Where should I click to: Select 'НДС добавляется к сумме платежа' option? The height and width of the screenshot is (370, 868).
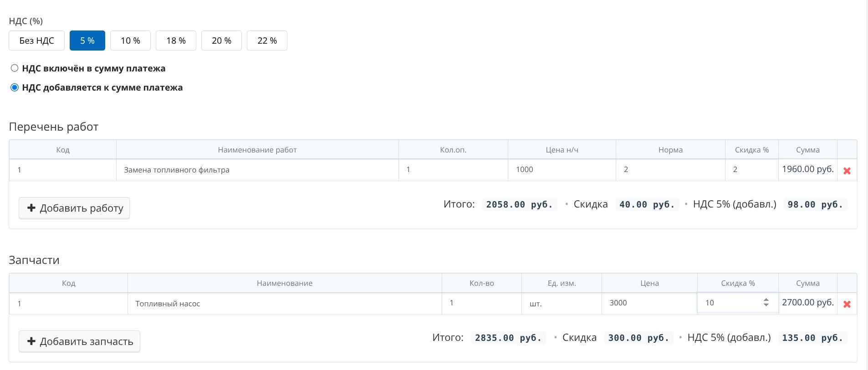15,87
